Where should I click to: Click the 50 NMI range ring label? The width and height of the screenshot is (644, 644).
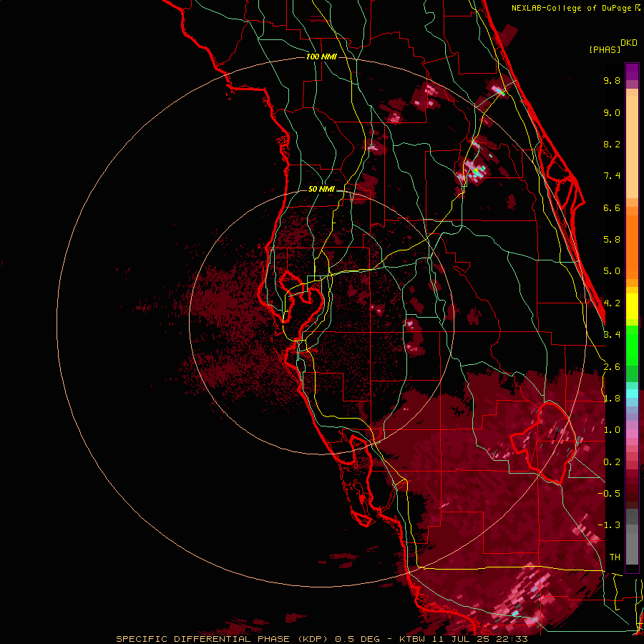point(321,189)
